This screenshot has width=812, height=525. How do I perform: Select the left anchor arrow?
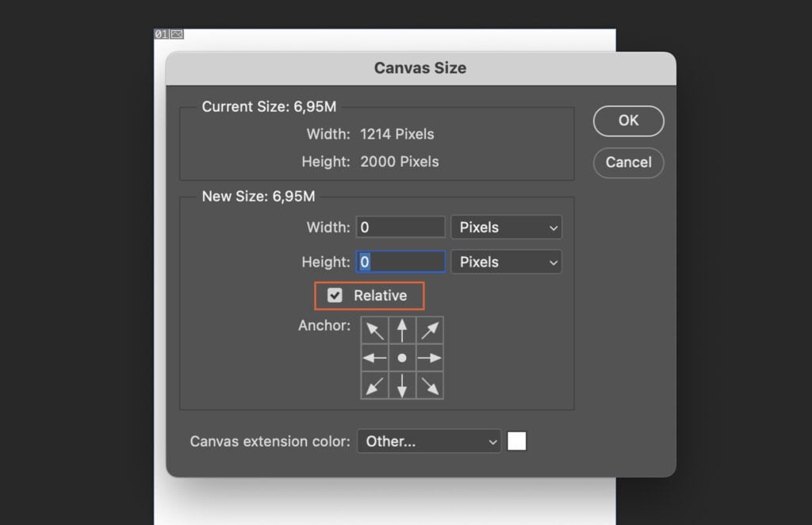coord(374,357)
